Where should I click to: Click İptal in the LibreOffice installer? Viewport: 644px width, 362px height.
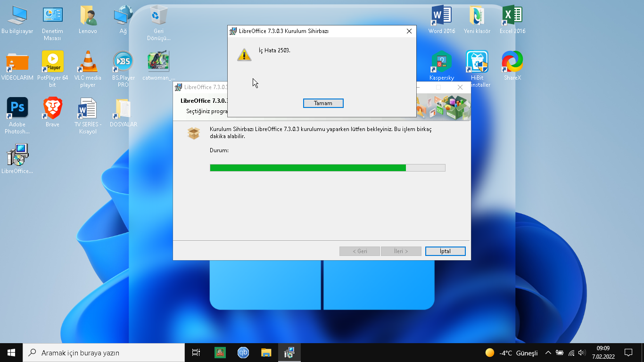pyautogui.click(x=445, y=251)
